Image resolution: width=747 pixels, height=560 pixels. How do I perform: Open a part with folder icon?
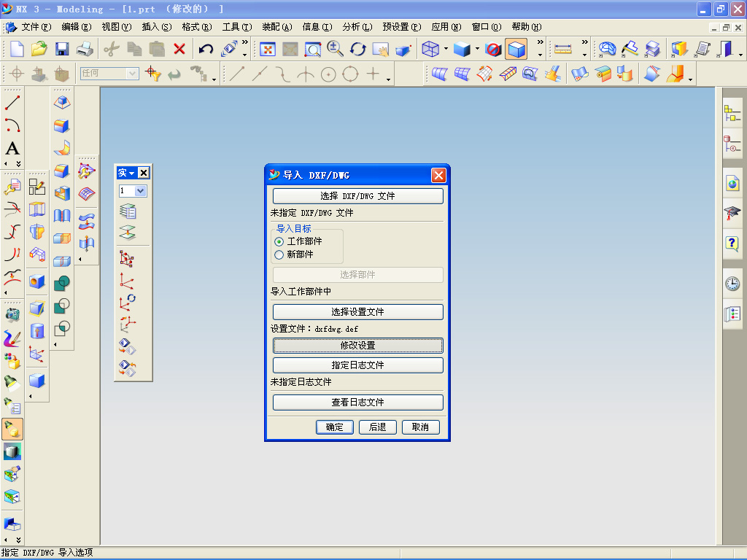coord(39,49)
